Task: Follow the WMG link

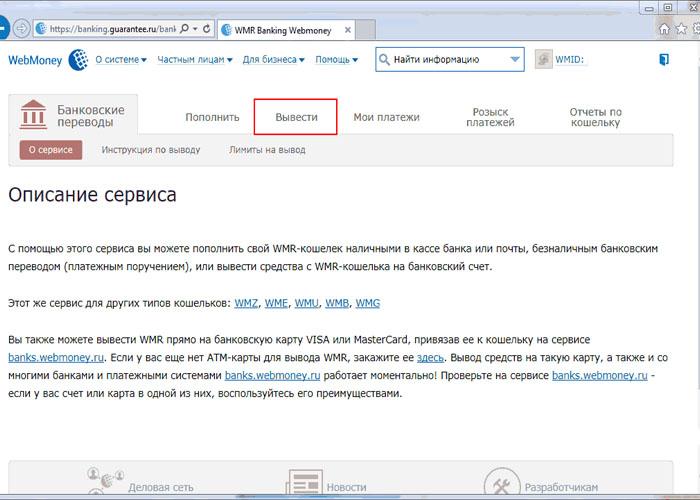Action: point(367,303)
